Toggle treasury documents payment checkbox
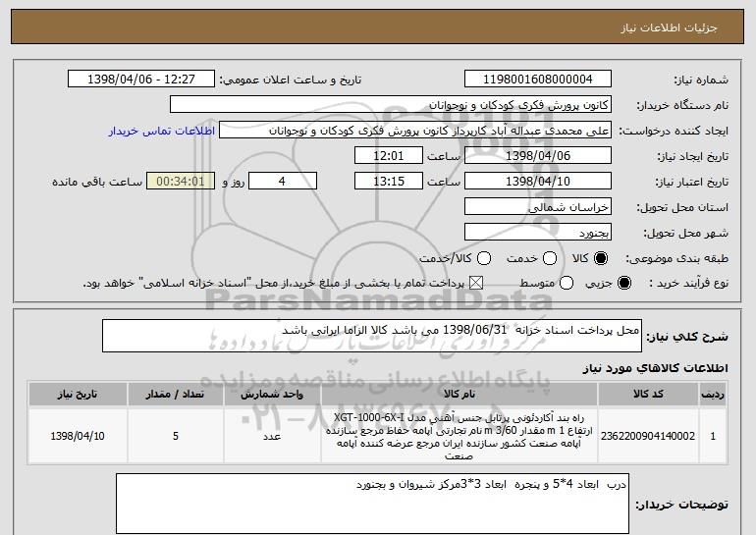 coord(476,284)
